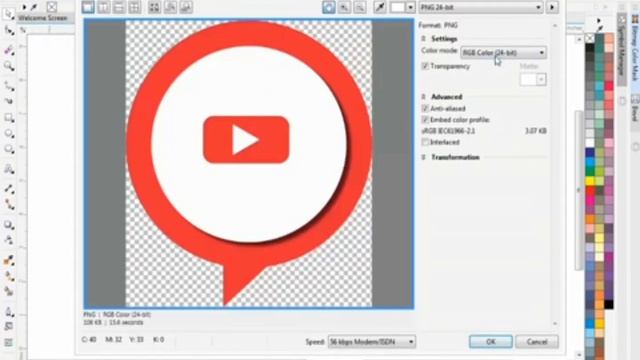Toggle the Embed color profile checkbox

point(425,120)
